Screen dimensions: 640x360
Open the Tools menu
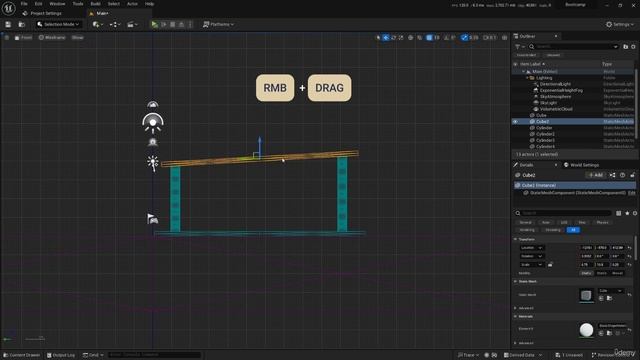(x=78, y=4)
